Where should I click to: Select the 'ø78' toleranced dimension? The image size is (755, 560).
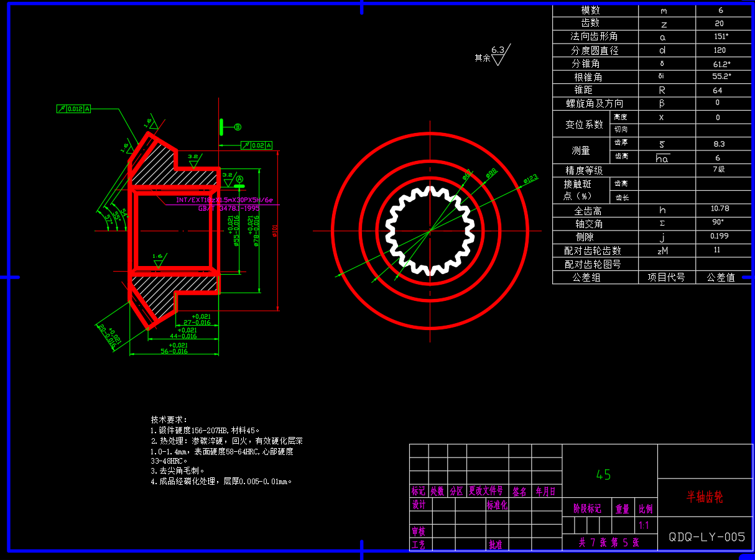[x=254, y=231]
